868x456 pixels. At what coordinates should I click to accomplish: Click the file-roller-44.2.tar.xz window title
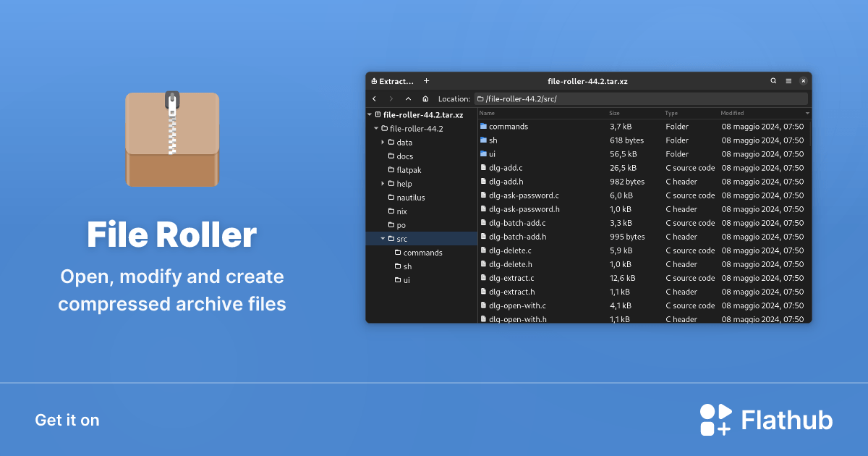pos(588,81)
